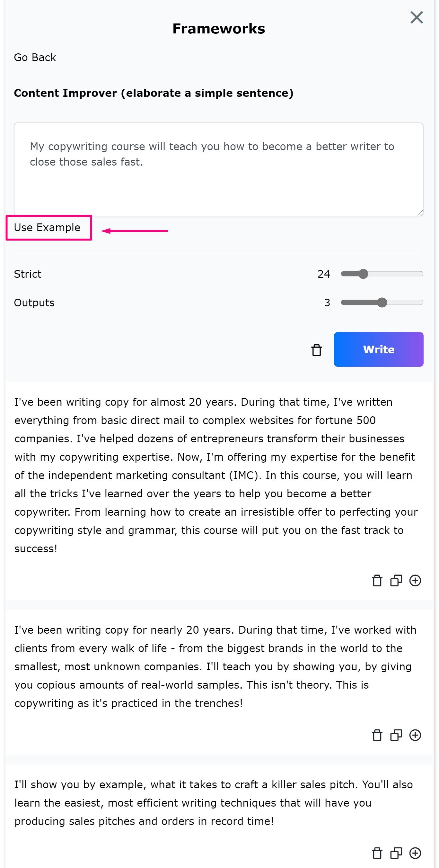Screen dimensions: 439x868
Task: Delete the first generated output
Action: pos(377,581)
